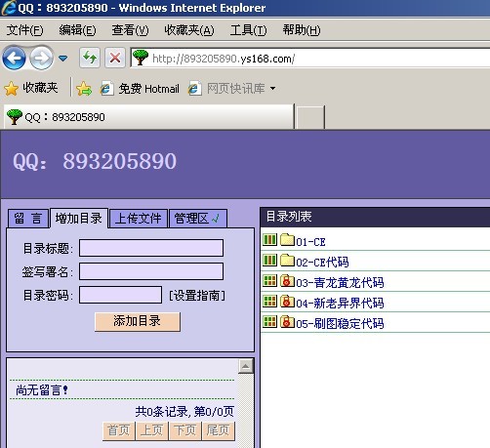Click the locked folder icon of 05-刷图稳定代码
Viewport: 490px width, 448px height.
[287, 321]
